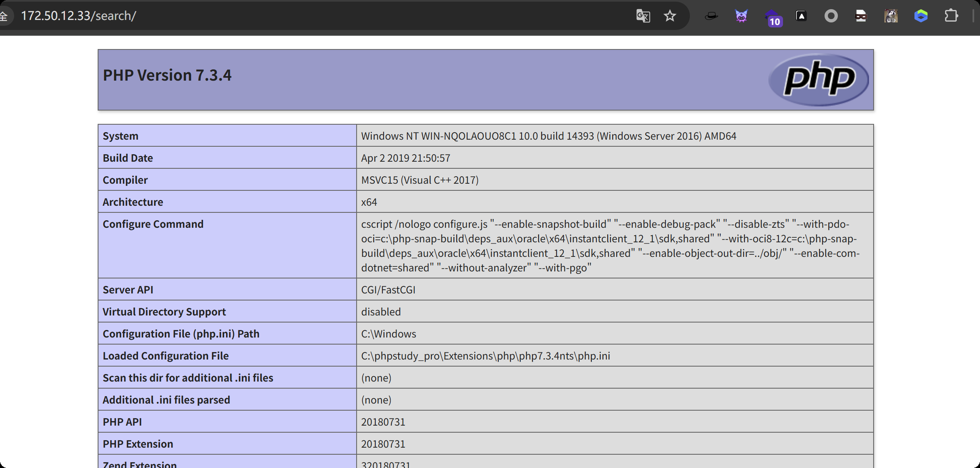Open the black fedora hat extension
The image size is (980, 468).
coord(712,16)
